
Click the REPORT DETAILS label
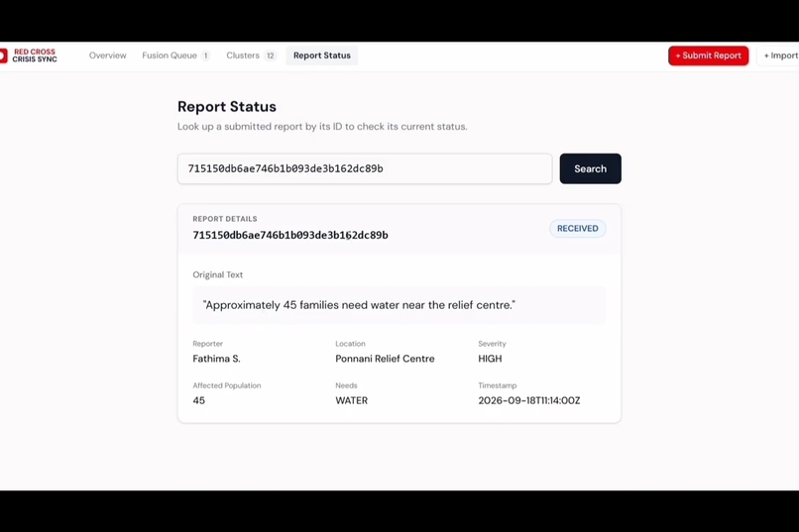(x=225, y=219)
